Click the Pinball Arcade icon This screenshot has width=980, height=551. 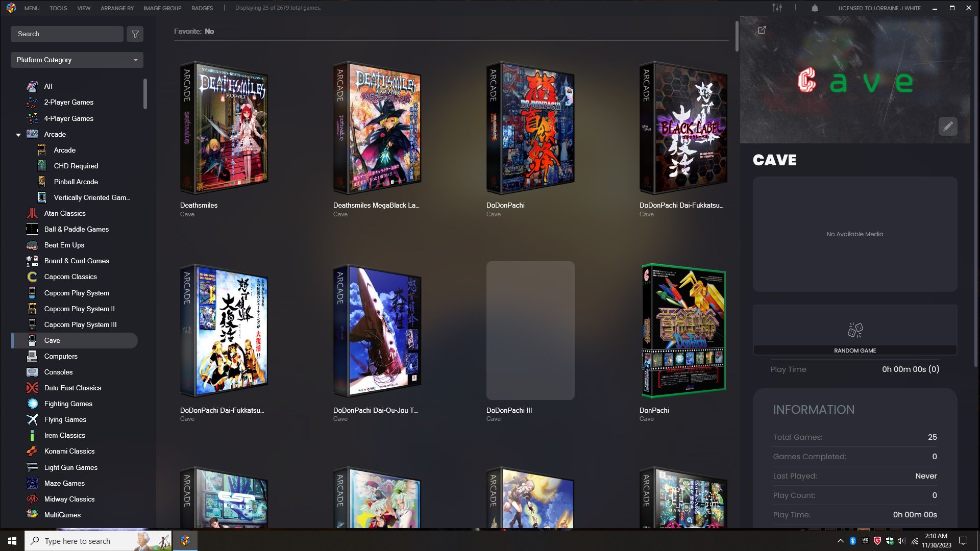[42, 182]
